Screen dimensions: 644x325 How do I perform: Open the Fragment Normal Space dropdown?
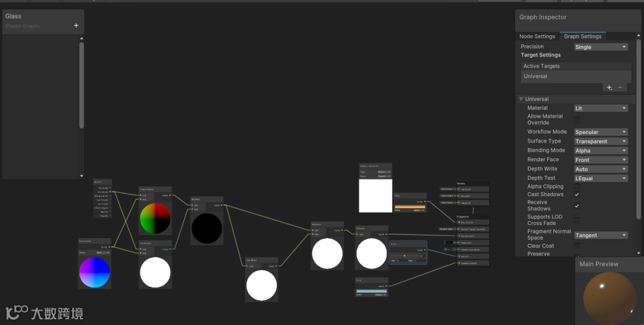tap(601, 235)
